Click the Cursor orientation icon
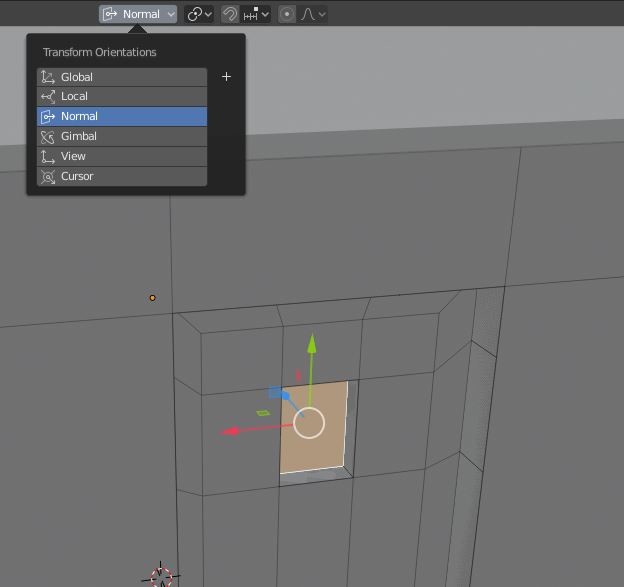 coord(48,176)
